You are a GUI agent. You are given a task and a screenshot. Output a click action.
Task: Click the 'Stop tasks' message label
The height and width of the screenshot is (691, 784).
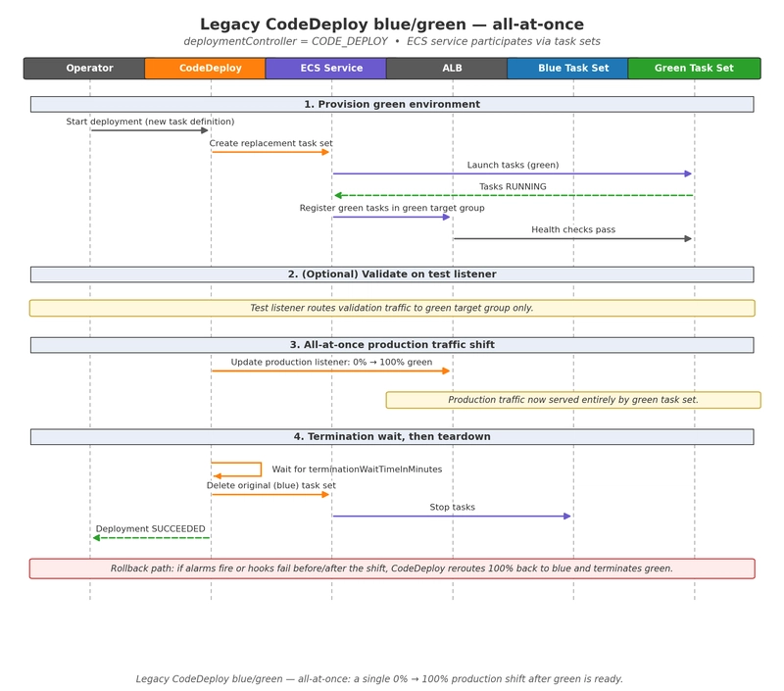[x=453, y=507]
